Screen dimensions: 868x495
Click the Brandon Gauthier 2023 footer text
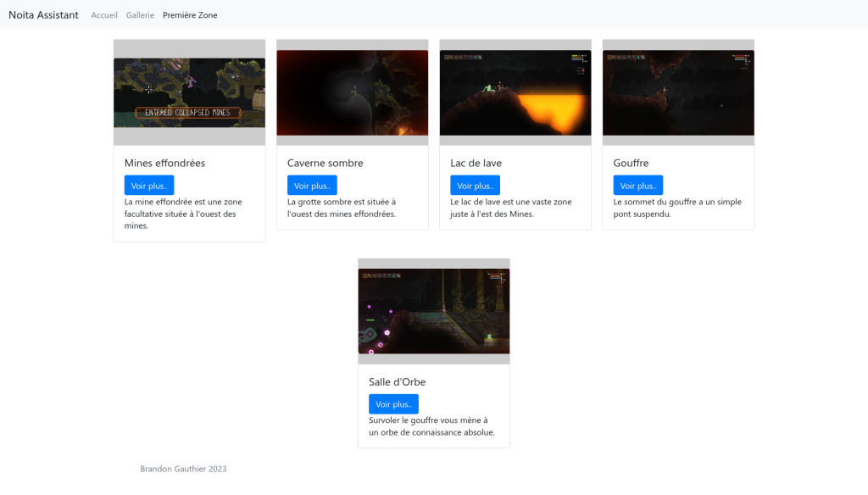[x=183, y=469]
